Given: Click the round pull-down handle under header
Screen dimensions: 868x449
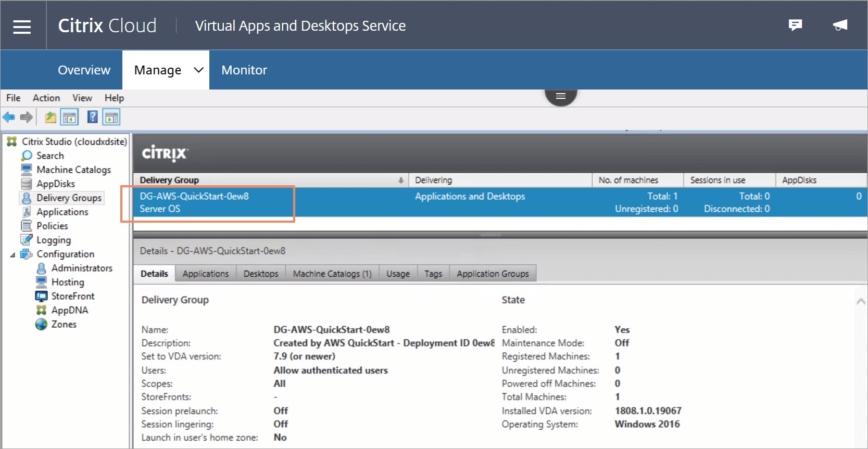Looking at the screenshot, I should [x=561, y=97].
